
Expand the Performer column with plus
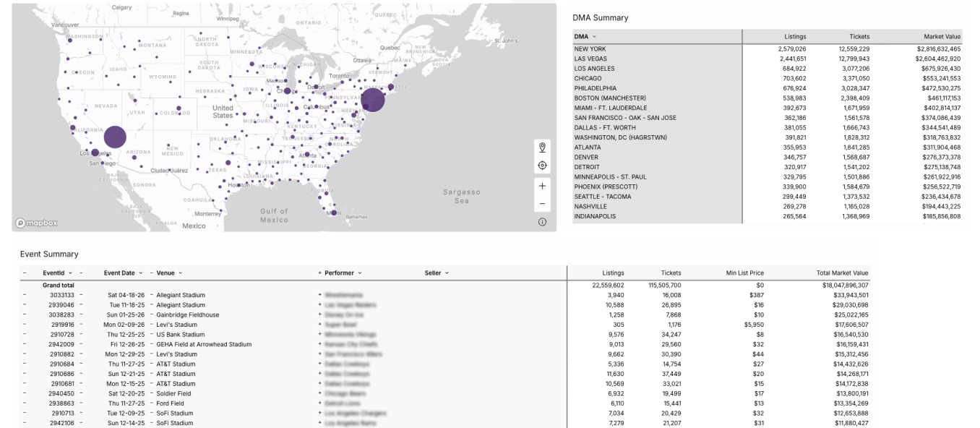319,273
